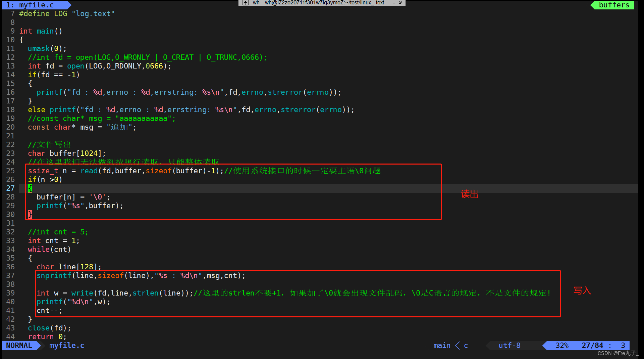The height and width of the screenshot is (359, 644).
Task: Click the highlighted opening brace on line 27
Action: click(x=30, y=188)
